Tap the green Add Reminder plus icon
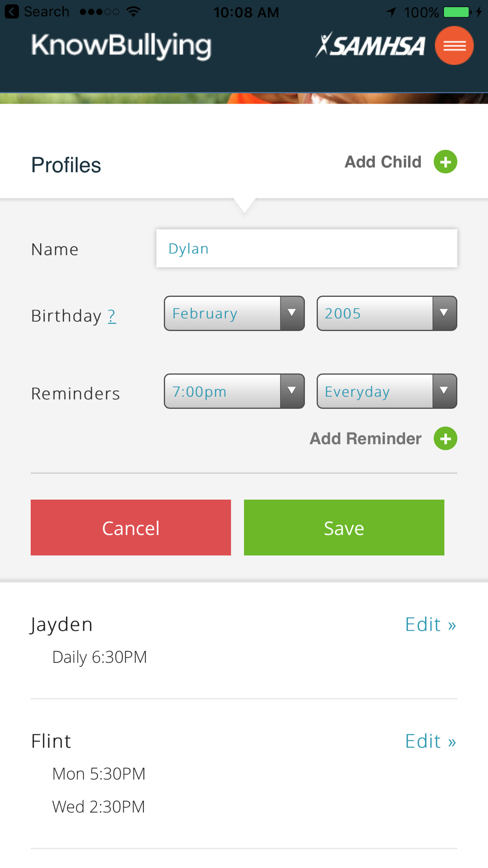Image resolution: width=488 pixels, height=868 pixels. (445, 438)
